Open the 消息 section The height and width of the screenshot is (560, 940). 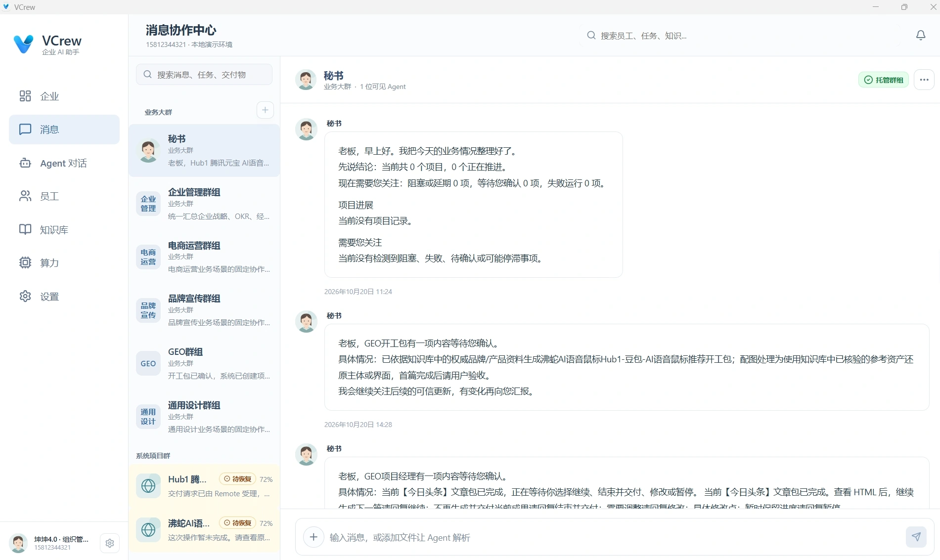point(64,129)
